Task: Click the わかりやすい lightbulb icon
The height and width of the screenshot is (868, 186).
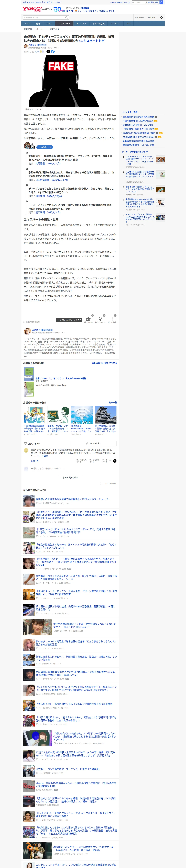Action: click(x=100, y=319)
